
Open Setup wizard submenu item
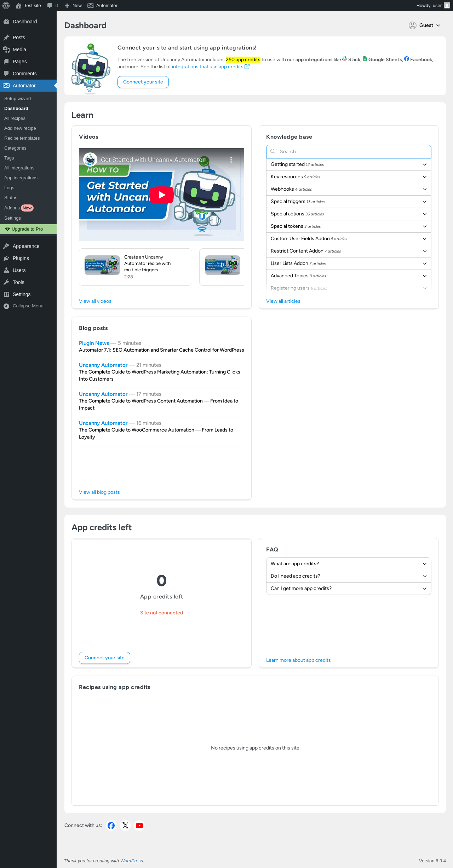coord(28,99)
